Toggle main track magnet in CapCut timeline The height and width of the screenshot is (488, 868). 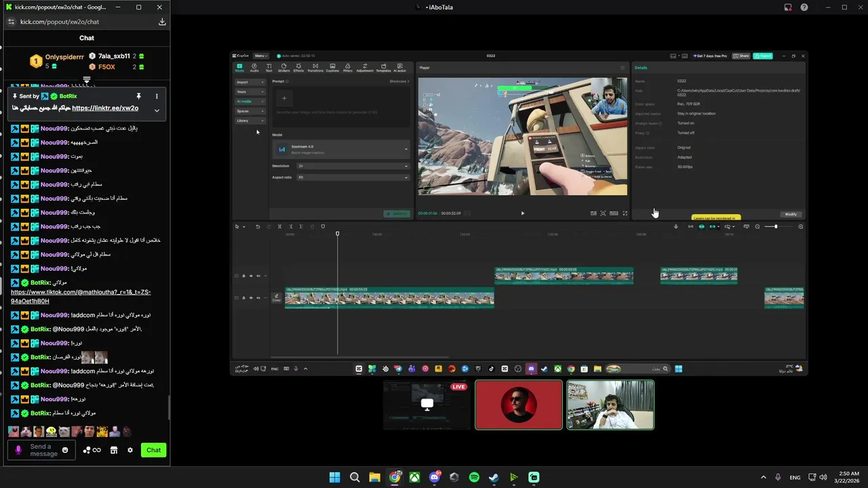click(x=691, y=226)
